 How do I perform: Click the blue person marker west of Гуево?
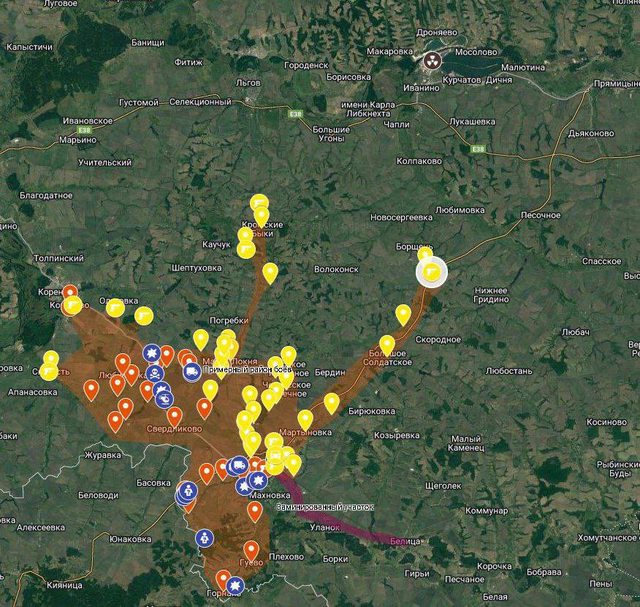tap(203, 538)
